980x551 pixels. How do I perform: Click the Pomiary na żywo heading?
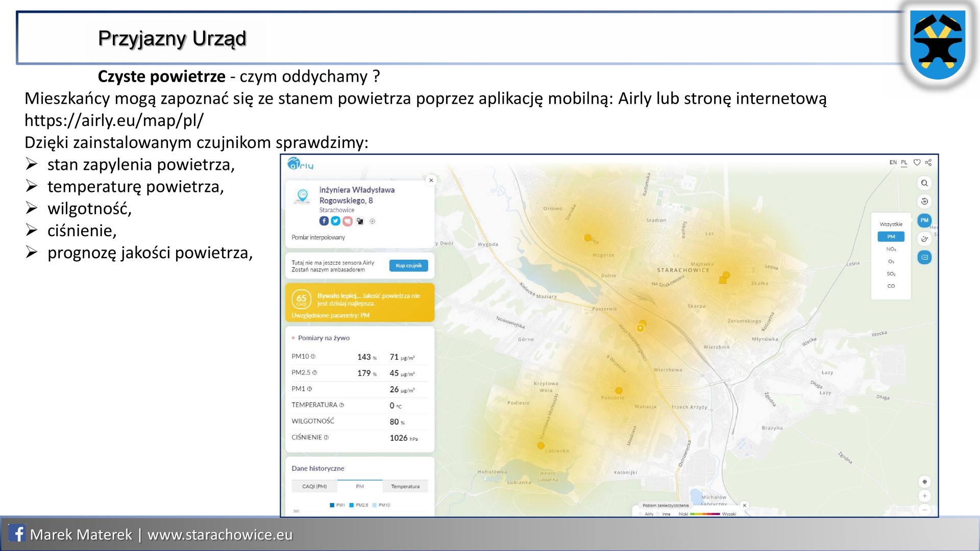(x=324, y=338)
